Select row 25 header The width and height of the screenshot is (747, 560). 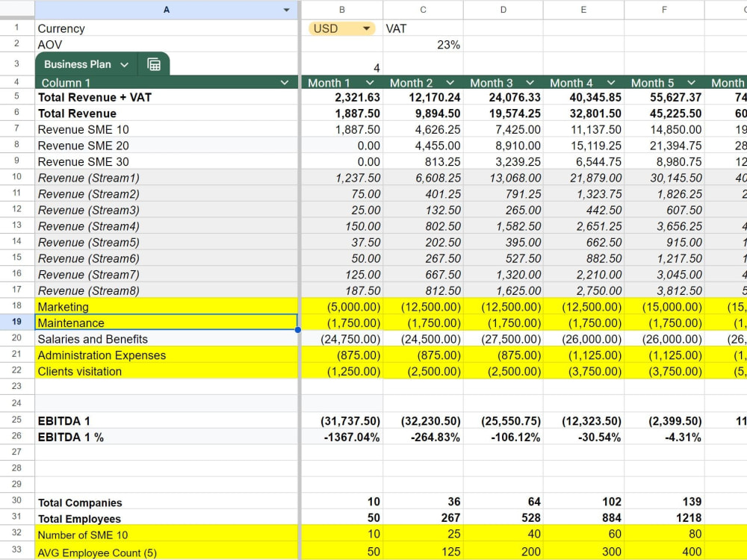pyautogui.click(x=16, y=420)
